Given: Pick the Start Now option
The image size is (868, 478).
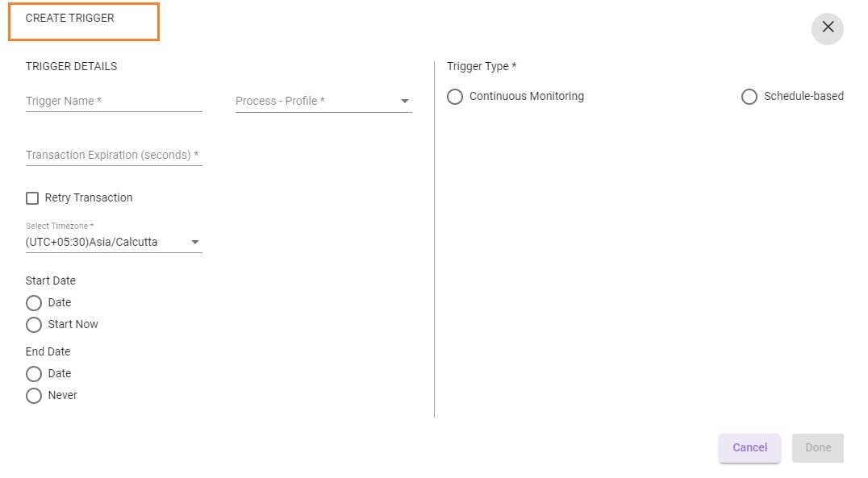Looking at the screenshot, I should click(34, 325).
